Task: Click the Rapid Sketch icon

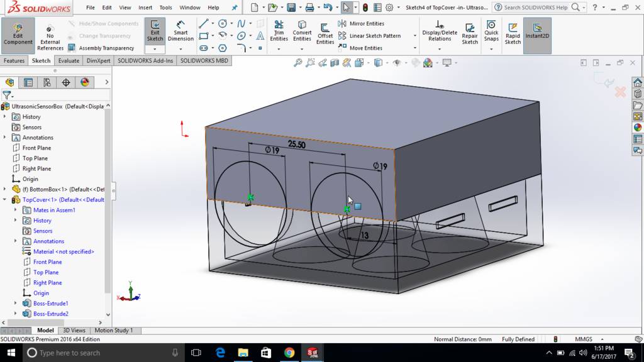Action: [x=513, y=33]
